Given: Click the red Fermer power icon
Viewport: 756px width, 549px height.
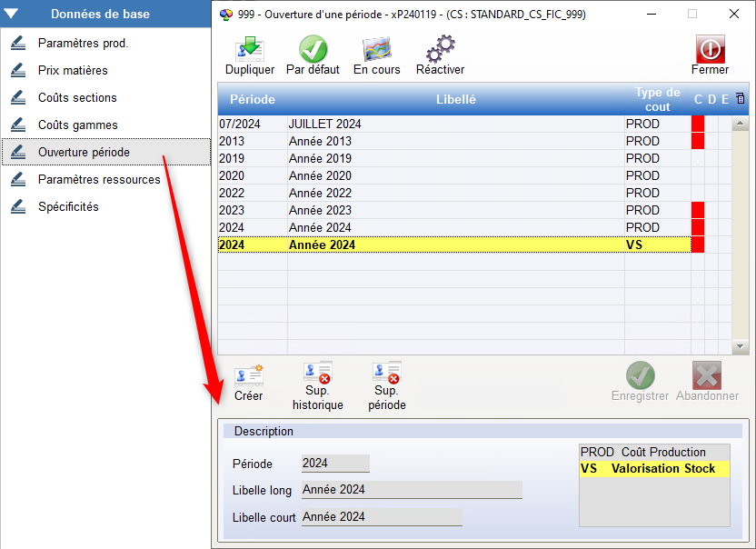Looking at the screenshot, I should 710,49.
